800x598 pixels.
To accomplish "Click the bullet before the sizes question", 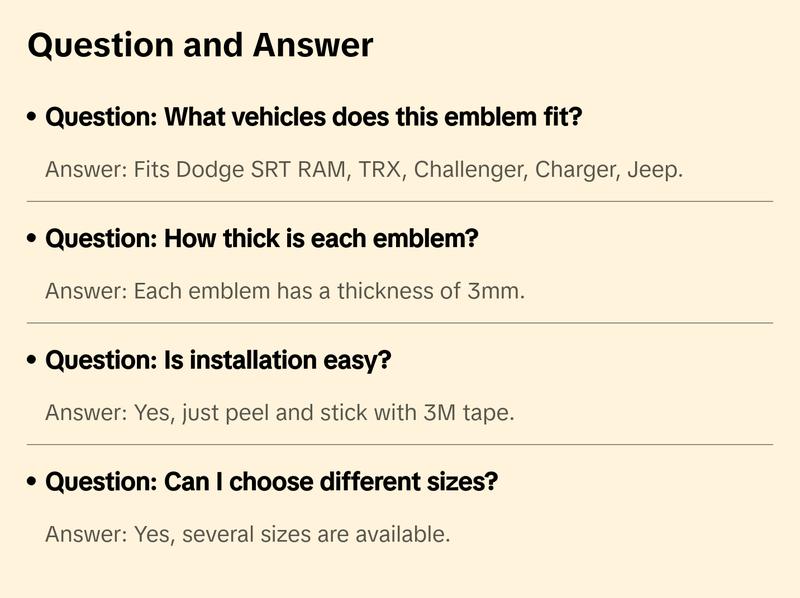I will pos(33,482).
